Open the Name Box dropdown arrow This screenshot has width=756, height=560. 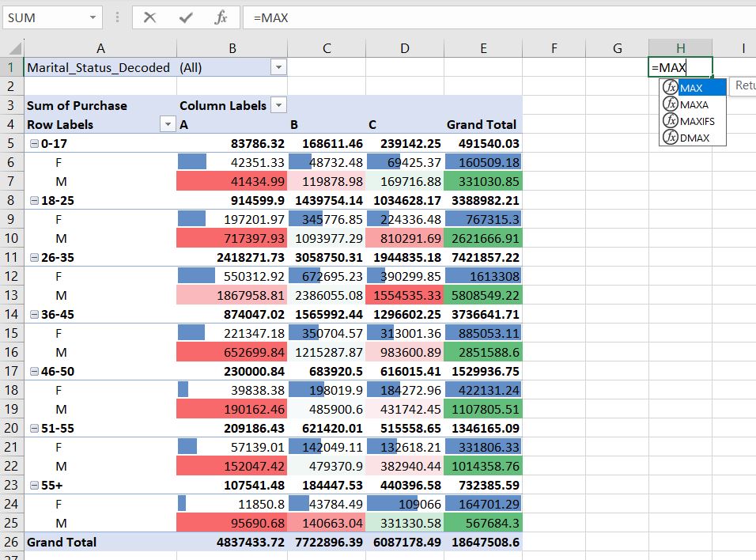[92, 17]
